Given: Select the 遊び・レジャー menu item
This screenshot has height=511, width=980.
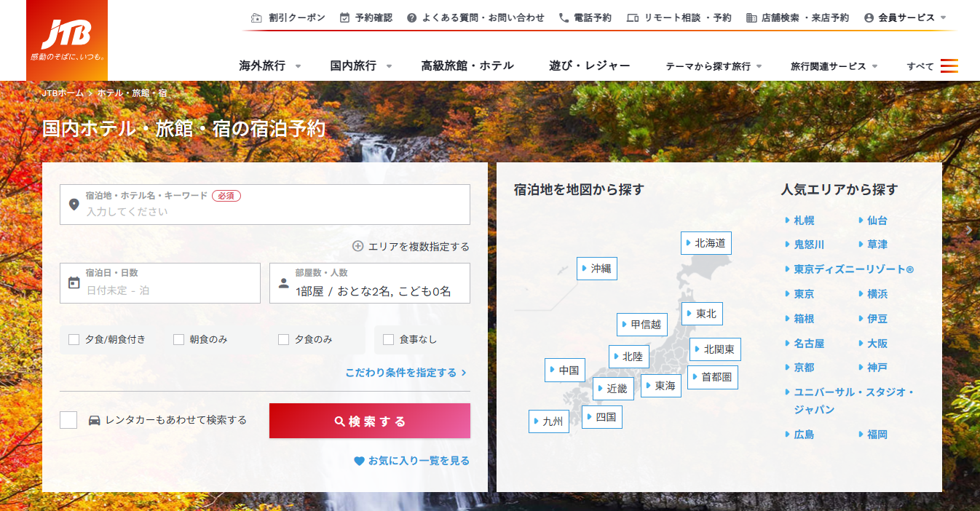Looking at the screenshot, I should [x=589, y=66].
